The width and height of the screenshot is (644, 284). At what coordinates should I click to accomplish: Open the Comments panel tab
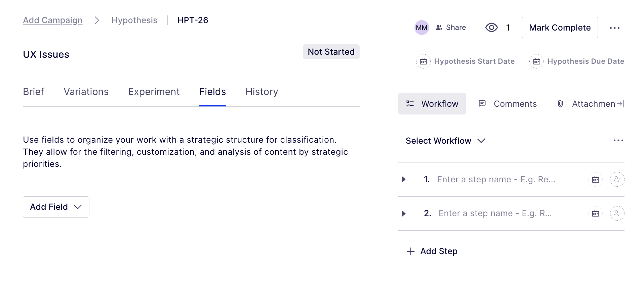pyautogui.click(x=507, y=104)
